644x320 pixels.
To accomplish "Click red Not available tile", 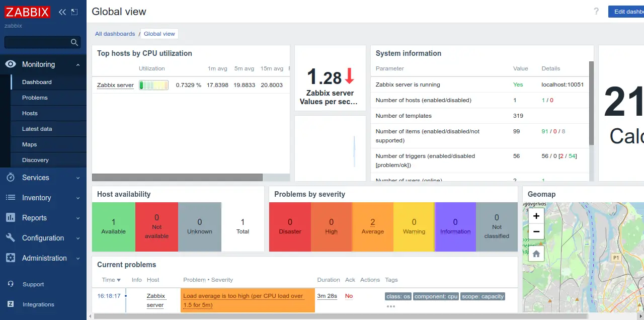I will coord(156,227).
